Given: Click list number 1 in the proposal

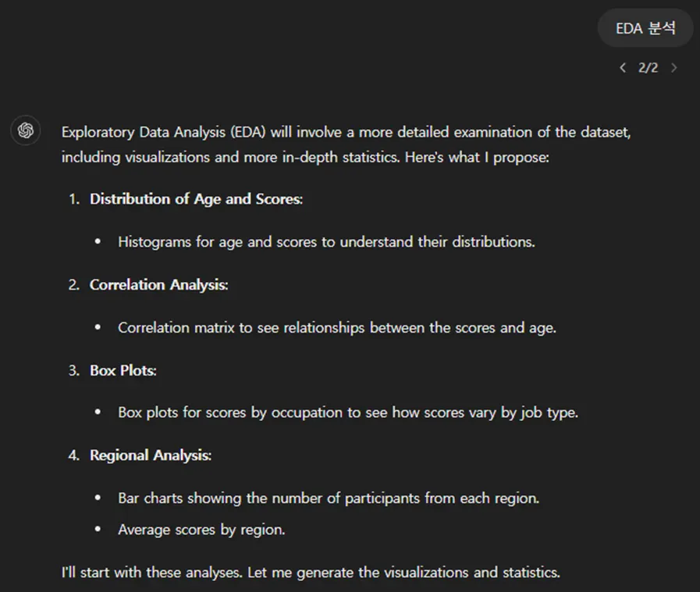Looking at the screenshot, I should 73,199.
